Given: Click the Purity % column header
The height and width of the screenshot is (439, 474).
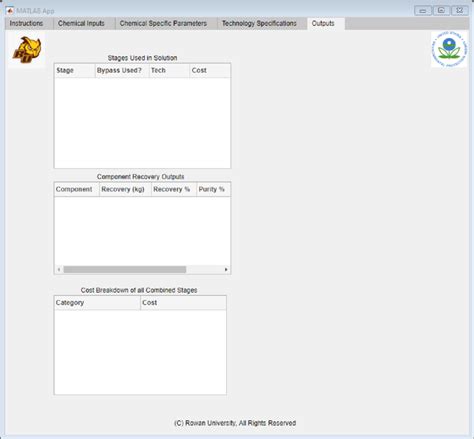Looking at the screenshot, I should pyautogui.click(x=213, y=189).
